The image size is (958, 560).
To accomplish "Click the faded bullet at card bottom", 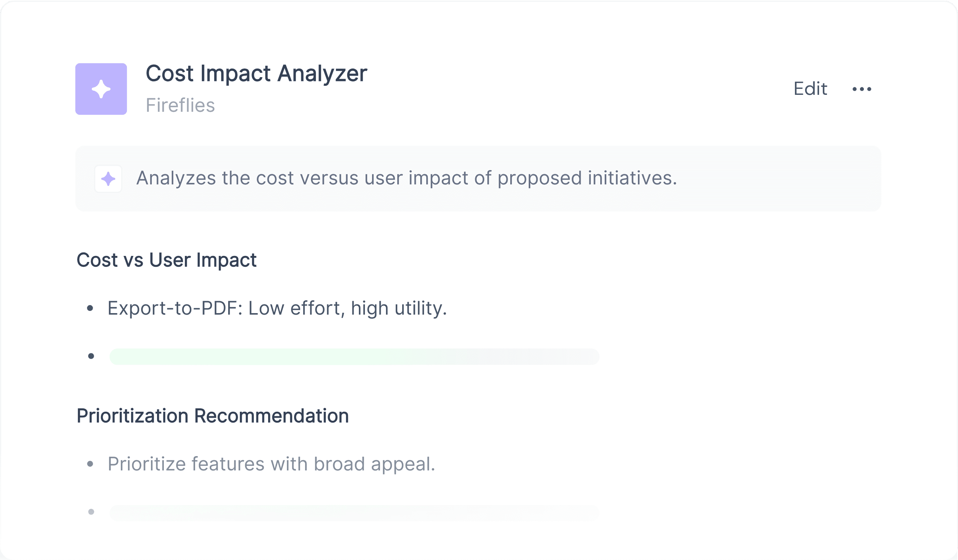I will 91,512.
